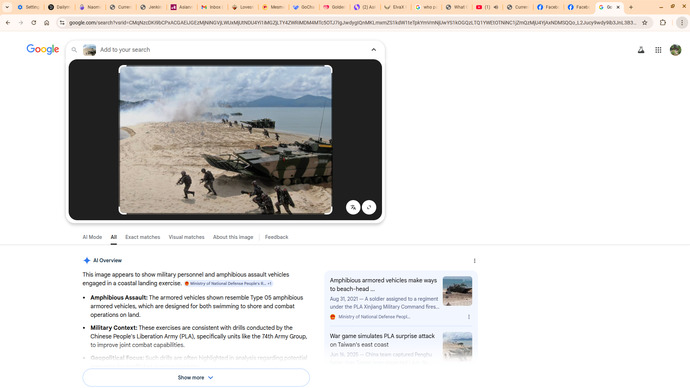
Task: Open the Extensions puzzle icon
Action: [663, 22]
